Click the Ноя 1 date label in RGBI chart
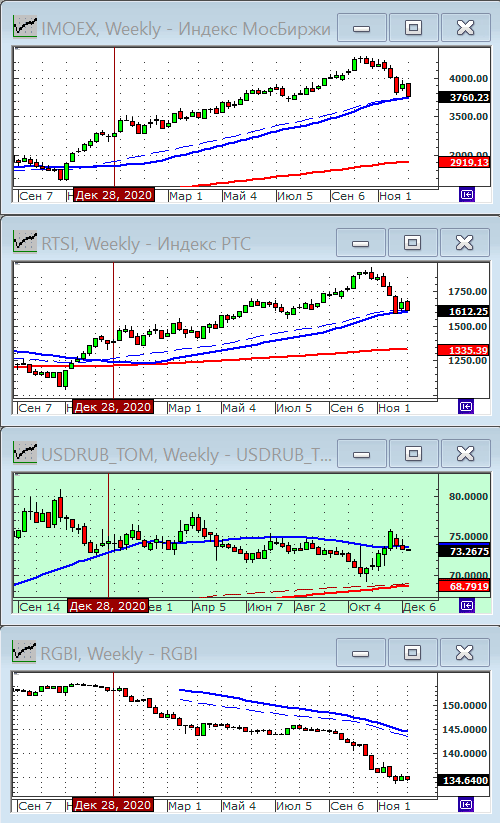Screen dimensions: 500x823 395,805
